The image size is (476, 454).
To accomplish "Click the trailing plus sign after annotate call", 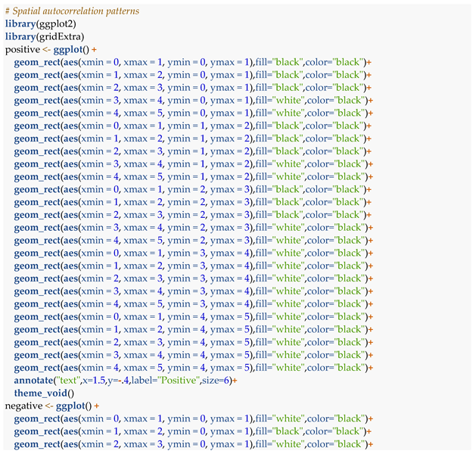I will (x=235, y=380).
